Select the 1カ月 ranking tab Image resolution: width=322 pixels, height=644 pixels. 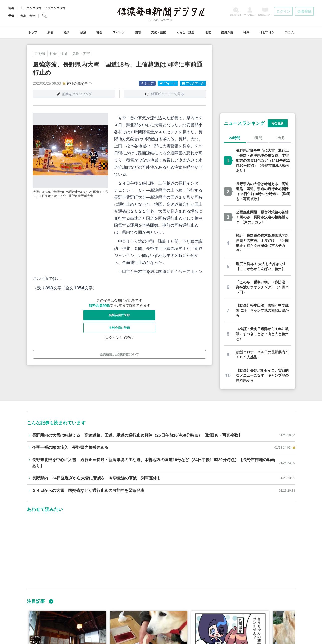pyautogui.click(x=280, y=138)
